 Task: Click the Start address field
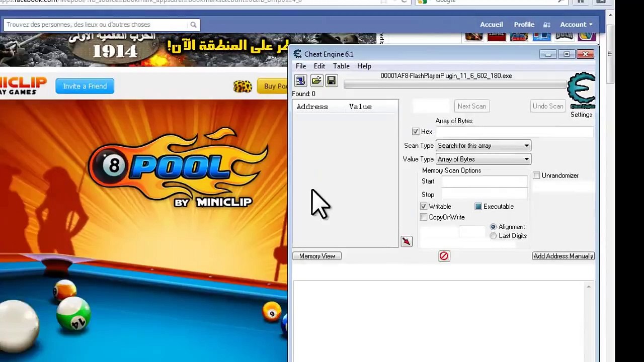click(x=485, y=182)
